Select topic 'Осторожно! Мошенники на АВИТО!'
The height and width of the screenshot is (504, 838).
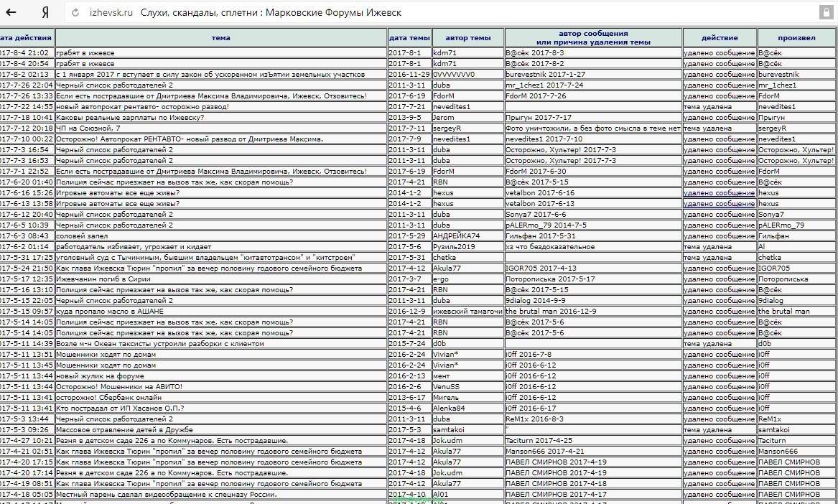(x=119, y=386)
